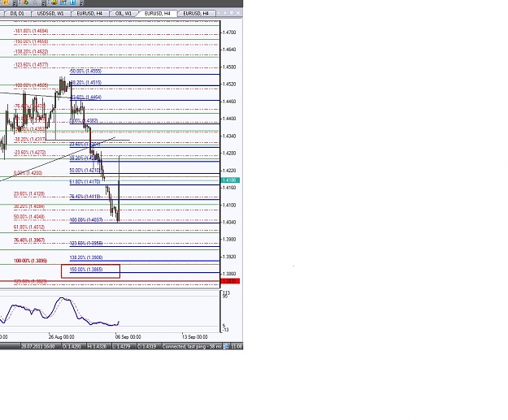This screenshot has height=420, width=508.
Task: Select the red -123.60% (1.4577) Fibonacci label
Action: (x=31, y=65)
